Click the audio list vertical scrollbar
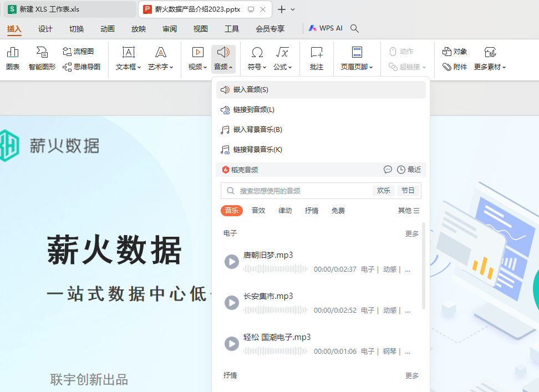This screenshot has width=539, height=392. (424, 266)
